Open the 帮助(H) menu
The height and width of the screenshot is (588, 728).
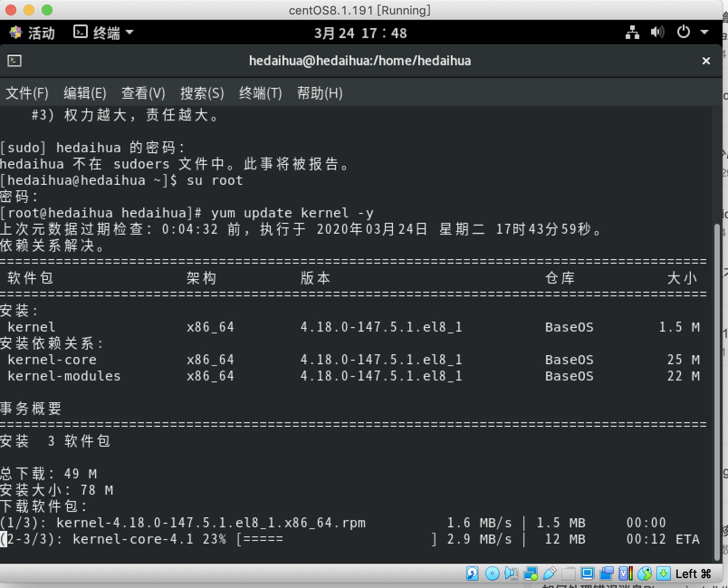tap(320, 93)
